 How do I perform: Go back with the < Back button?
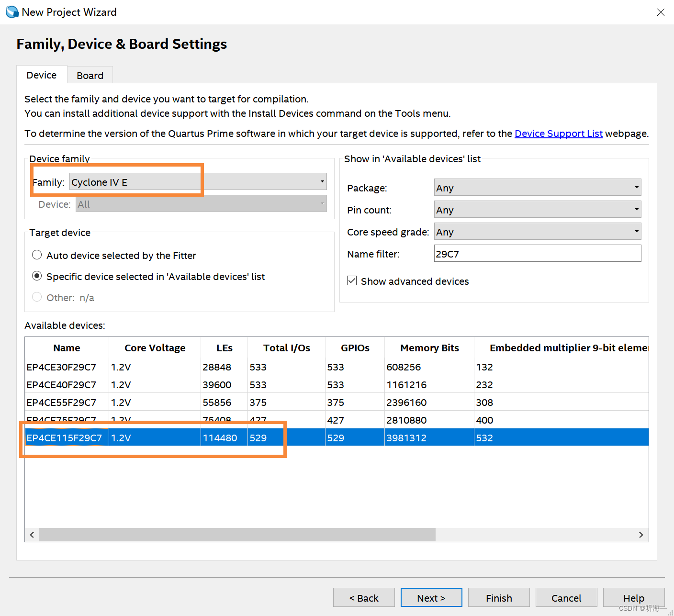(x=364, y=598)
